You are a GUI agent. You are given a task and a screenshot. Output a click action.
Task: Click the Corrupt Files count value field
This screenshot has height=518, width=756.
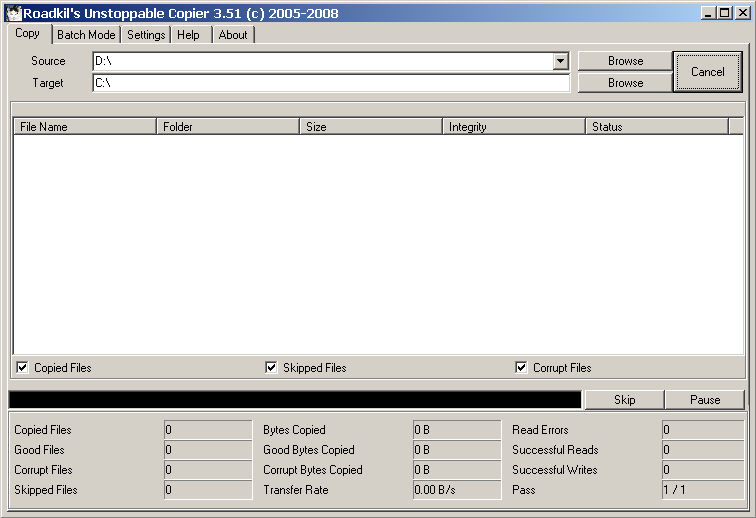point(208,470)
